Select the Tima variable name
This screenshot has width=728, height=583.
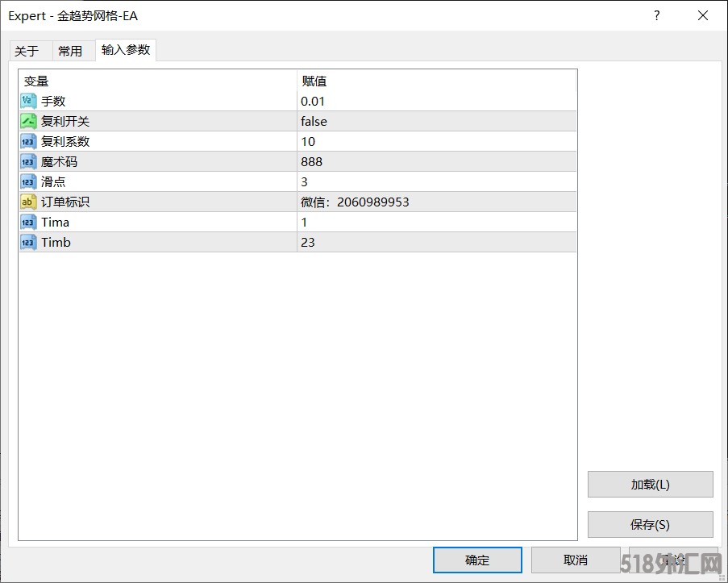(56, 222)
